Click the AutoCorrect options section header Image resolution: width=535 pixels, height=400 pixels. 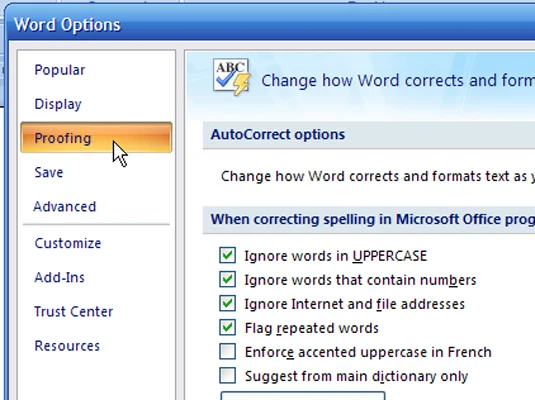[369, 135]
